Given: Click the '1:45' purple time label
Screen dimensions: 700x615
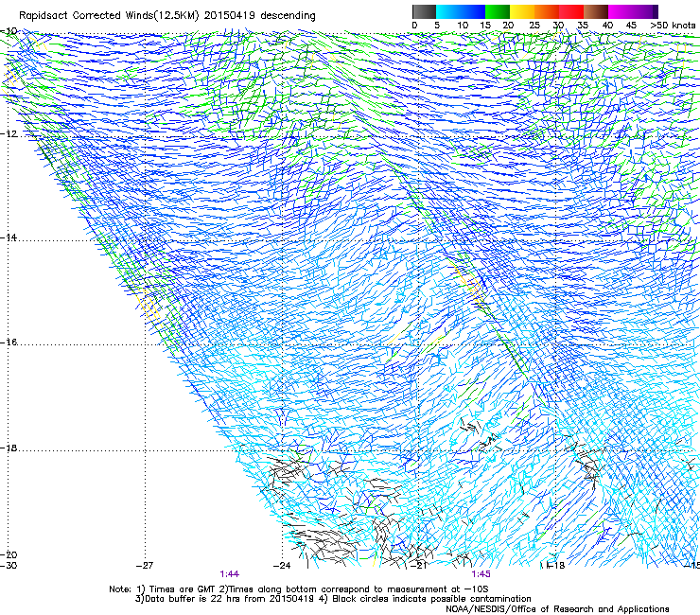Looking at the screenshot, I should coord(481,574).
